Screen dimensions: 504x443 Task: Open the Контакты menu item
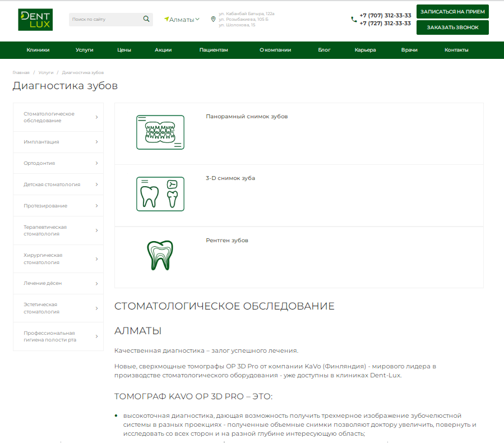coord(456,50)
